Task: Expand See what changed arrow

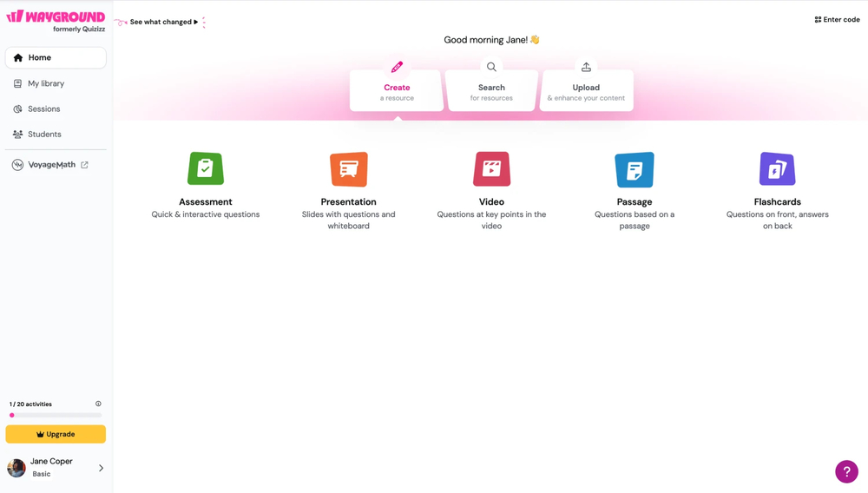Action: [x=196, y=22]
